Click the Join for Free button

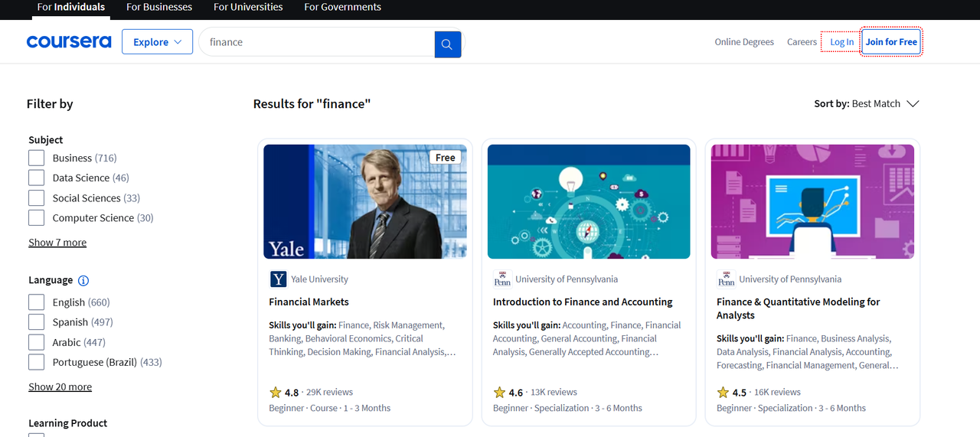pos(891,42)
